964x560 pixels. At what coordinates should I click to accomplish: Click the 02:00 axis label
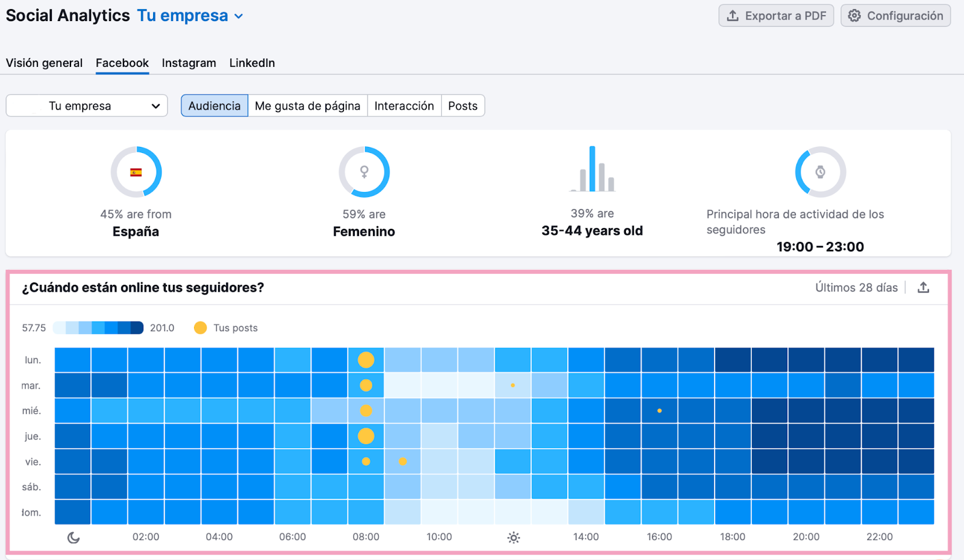(146, 537)
